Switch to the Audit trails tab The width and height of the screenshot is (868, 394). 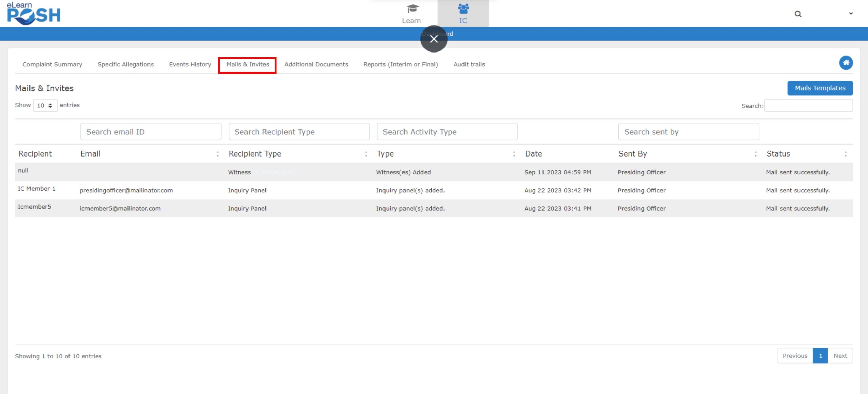(x=469, y=64)
